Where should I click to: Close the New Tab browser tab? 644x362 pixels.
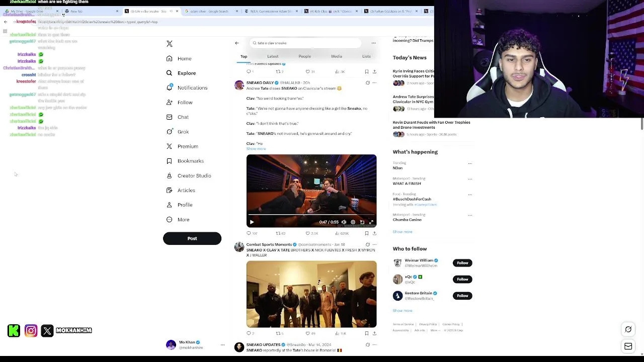pyautogui.click(x=117, y=11)
